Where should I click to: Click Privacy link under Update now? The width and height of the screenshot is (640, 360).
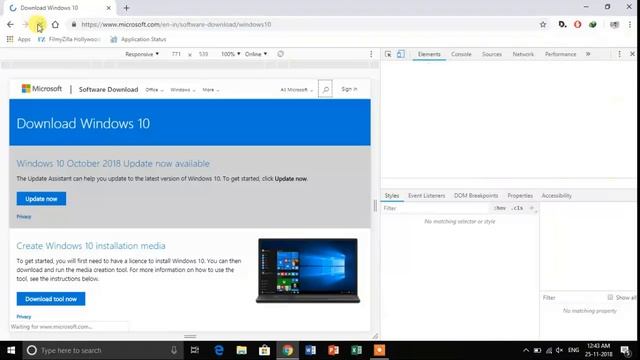click(x=24, y=217)
